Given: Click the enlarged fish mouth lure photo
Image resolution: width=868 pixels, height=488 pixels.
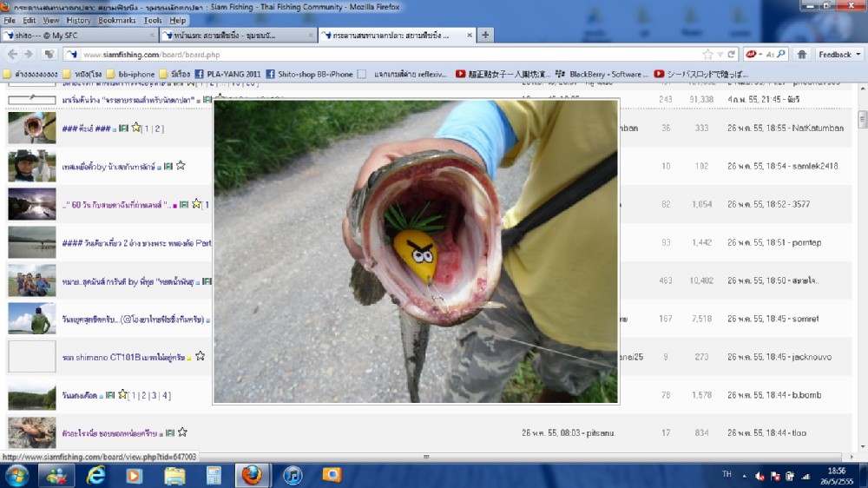Looking at the screenshot, I should [416, 252].
